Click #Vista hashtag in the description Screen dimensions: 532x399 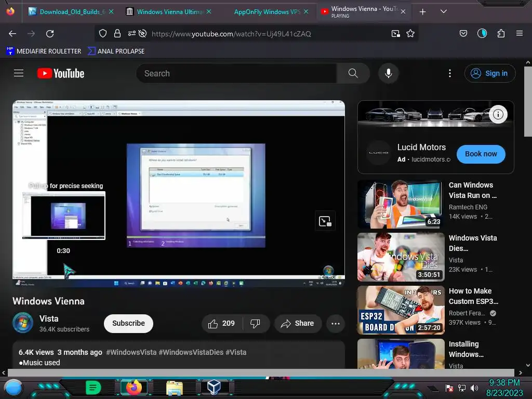coord(236,352)
